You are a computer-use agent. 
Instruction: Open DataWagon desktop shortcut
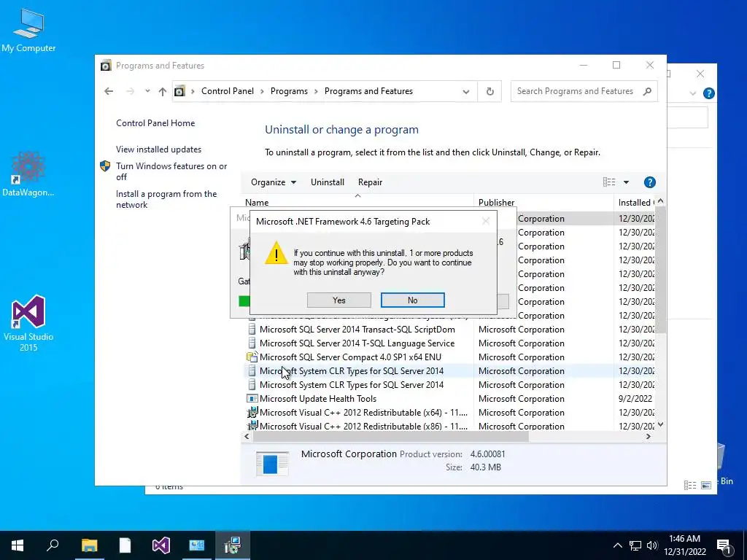[28, 174]
